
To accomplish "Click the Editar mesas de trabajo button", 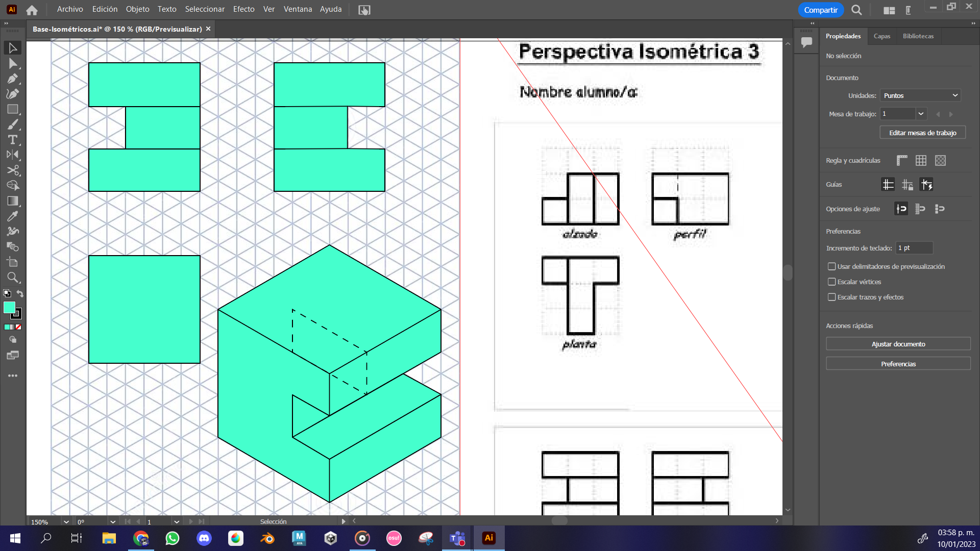I will tap(922, 133).
